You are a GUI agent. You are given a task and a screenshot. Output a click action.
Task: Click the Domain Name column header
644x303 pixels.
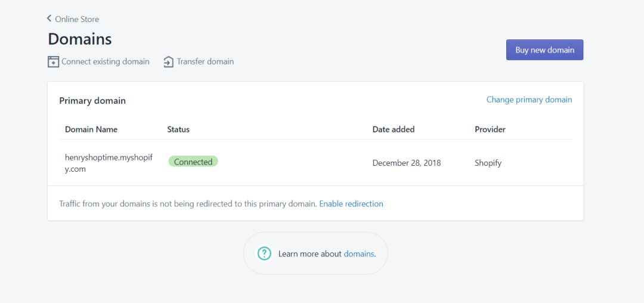pos(91,129)
